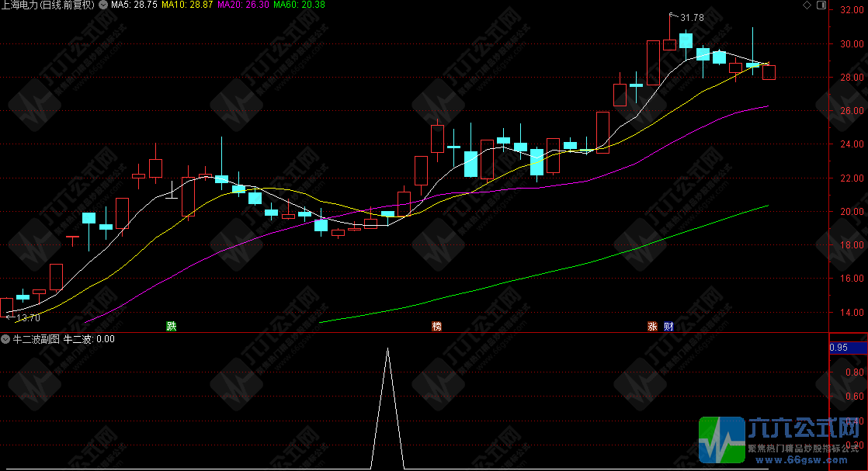Click the 13.70 low price marker
This screenshot has height=471, width=868.
click(x=26, y=317)
